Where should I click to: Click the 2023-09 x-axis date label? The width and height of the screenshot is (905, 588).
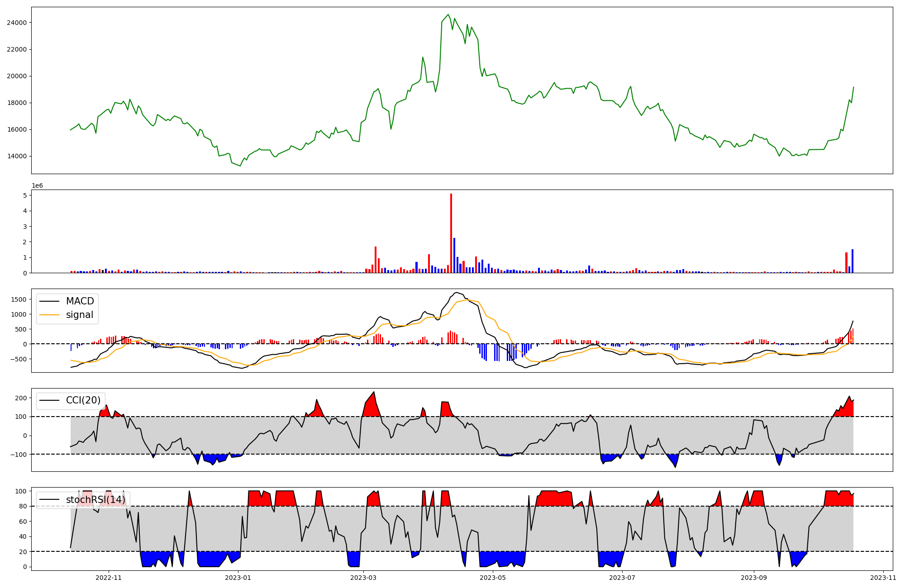(753, 578)
